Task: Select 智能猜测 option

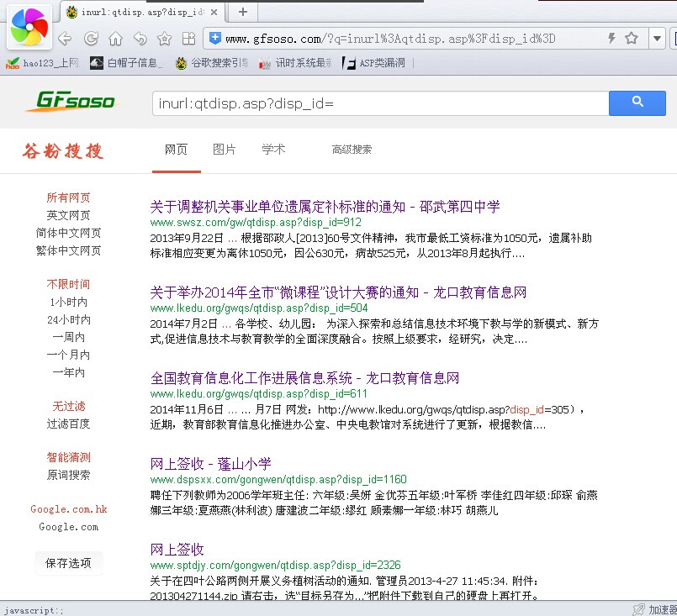Action: coord(68,458)
